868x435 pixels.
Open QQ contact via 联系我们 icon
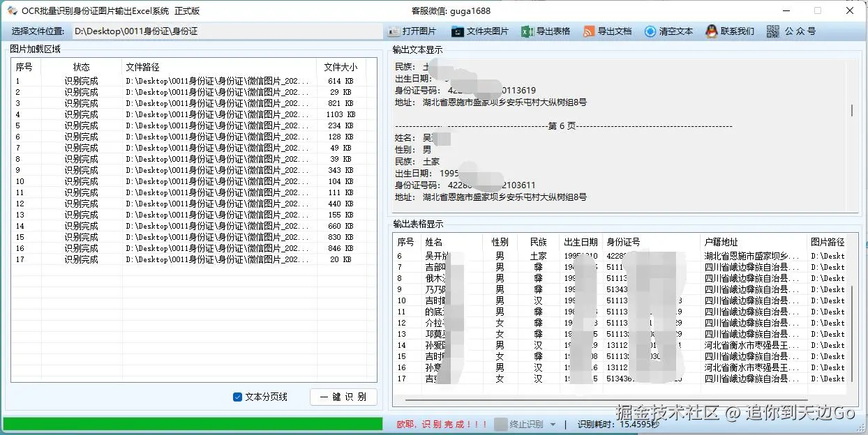click(x=710, y=31)
